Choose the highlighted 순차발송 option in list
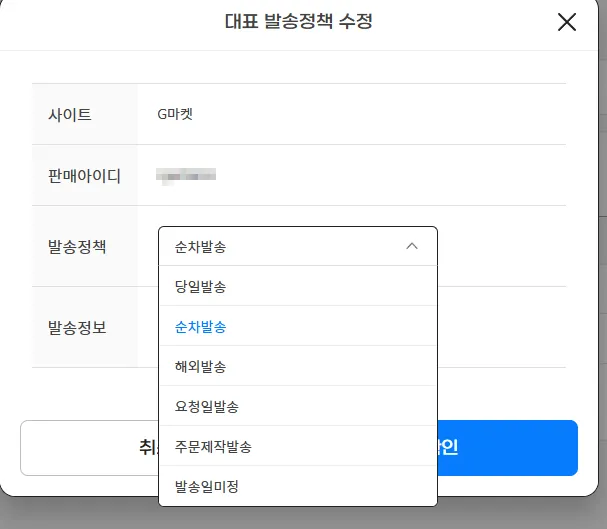The image size is (607, 529). [x=201, y=327]
